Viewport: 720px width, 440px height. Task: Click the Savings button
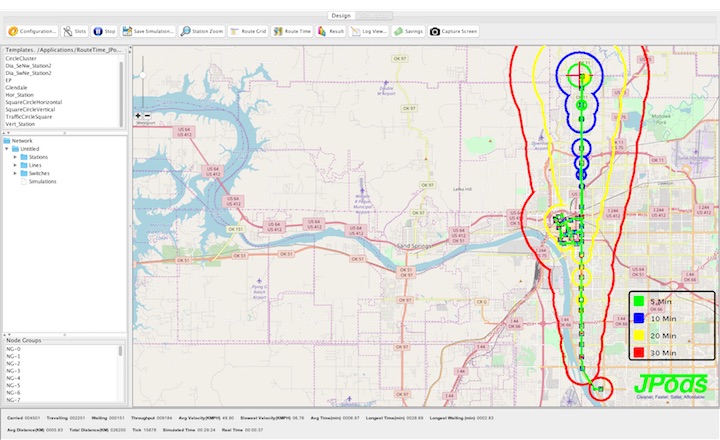point(408,31)
